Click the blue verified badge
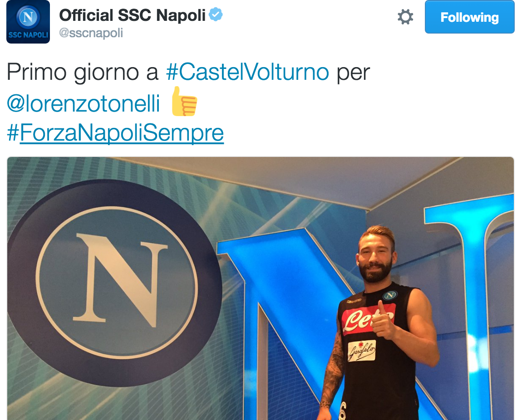522x420 pixels. click(216, 15)
